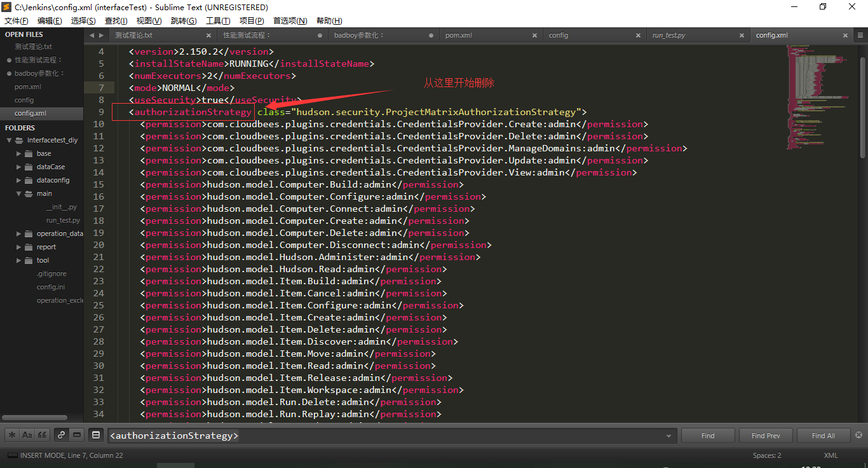868x468 pixels.
Task: Select 测试理论.txt in the Open Files list
Action: [33, 46]
